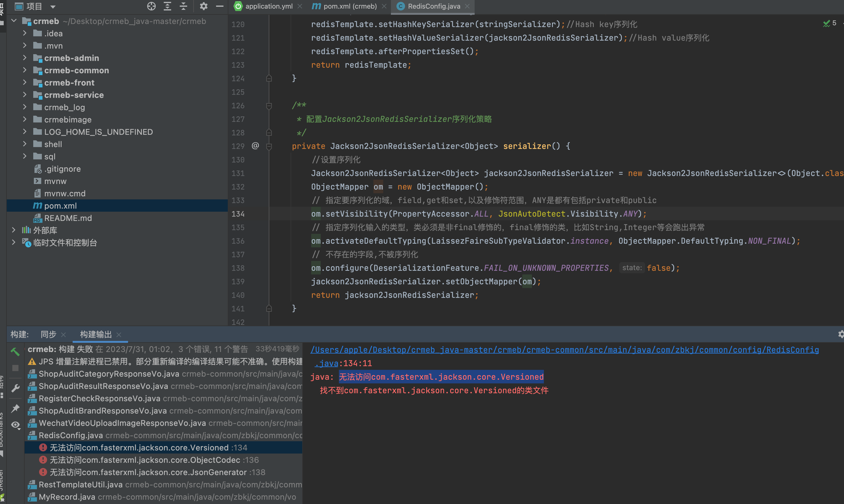Viewport: 844px width, 504px height.
Task: Click the pin tab icon in build panel
Action: 15,408
